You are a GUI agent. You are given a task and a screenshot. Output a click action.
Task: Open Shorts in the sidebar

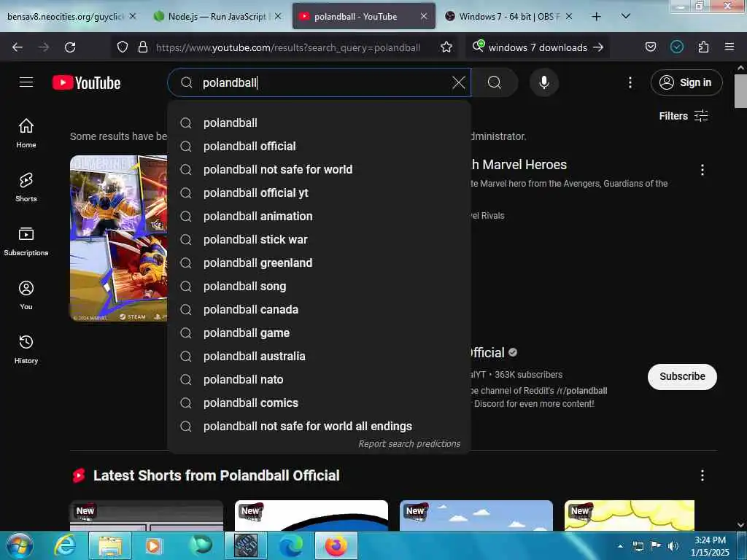coord(26,187)
